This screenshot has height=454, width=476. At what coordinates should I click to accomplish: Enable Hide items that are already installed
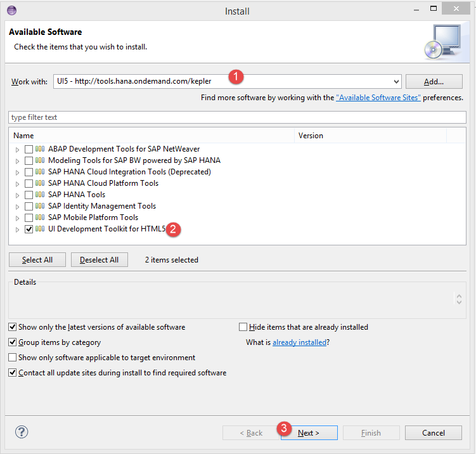point(243,327)
